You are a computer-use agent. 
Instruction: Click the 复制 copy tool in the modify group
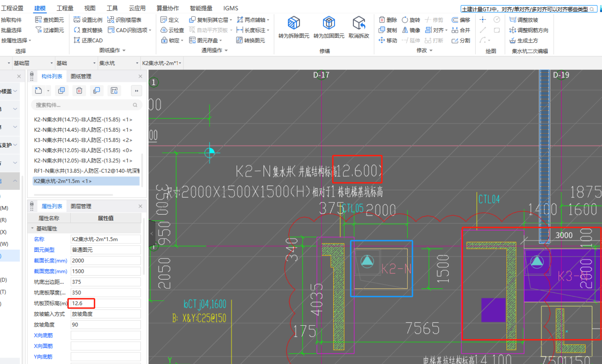coord(388,30)
